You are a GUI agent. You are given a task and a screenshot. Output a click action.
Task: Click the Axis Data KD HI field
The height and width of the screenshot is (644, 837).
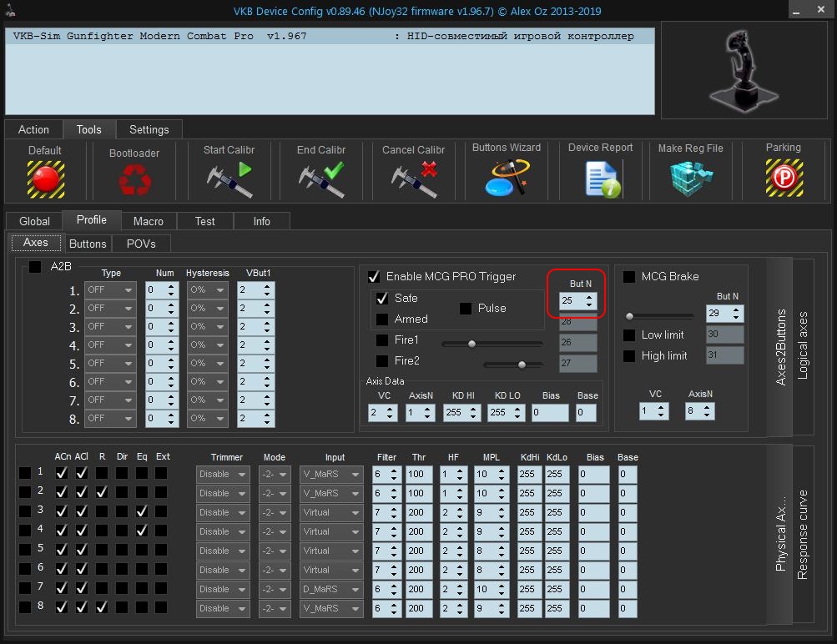click(x=462, y=412)
